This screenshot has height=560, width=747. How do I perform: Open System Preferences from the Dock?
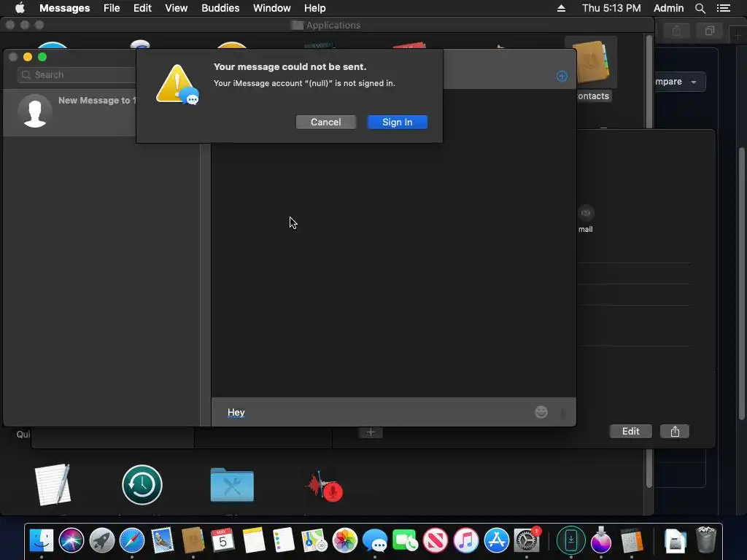(x=527, y=540)
